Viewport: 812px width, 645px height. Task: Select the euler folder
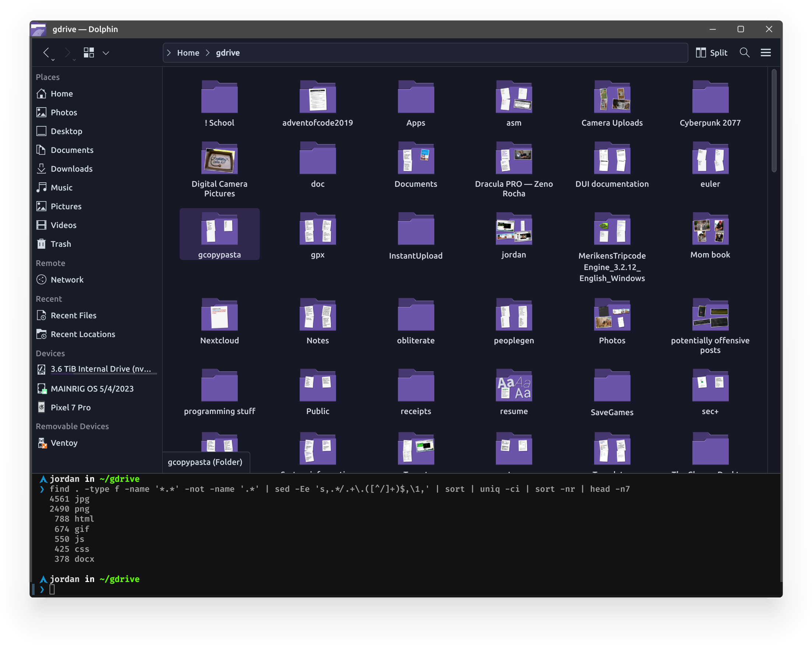point(710,165)
